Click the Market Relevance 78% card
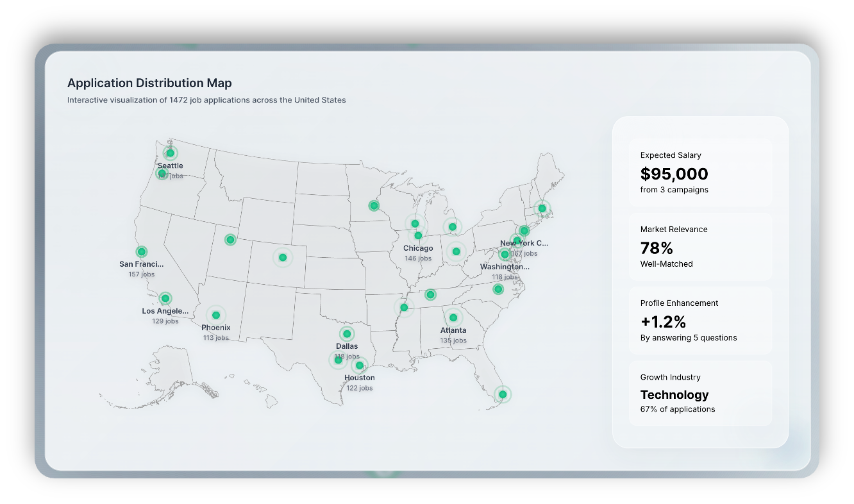854x504 pixels. [x=700, y=246]
